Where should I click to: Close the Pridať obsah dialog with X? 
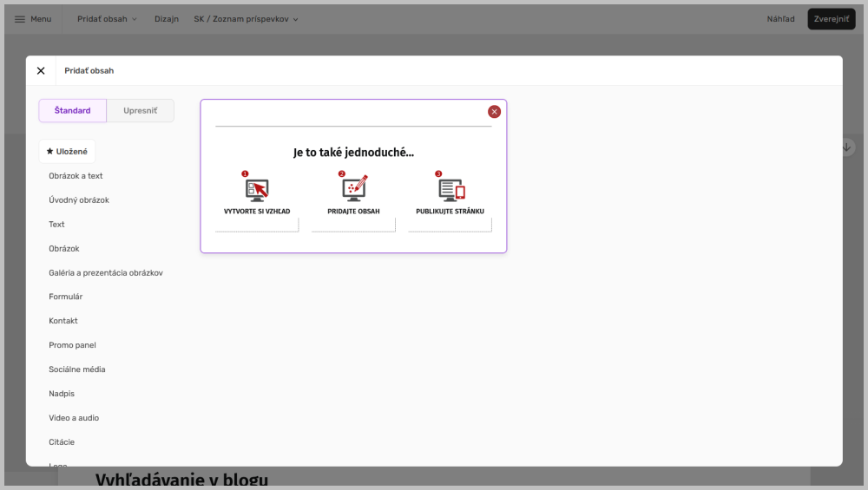point(41,71)
